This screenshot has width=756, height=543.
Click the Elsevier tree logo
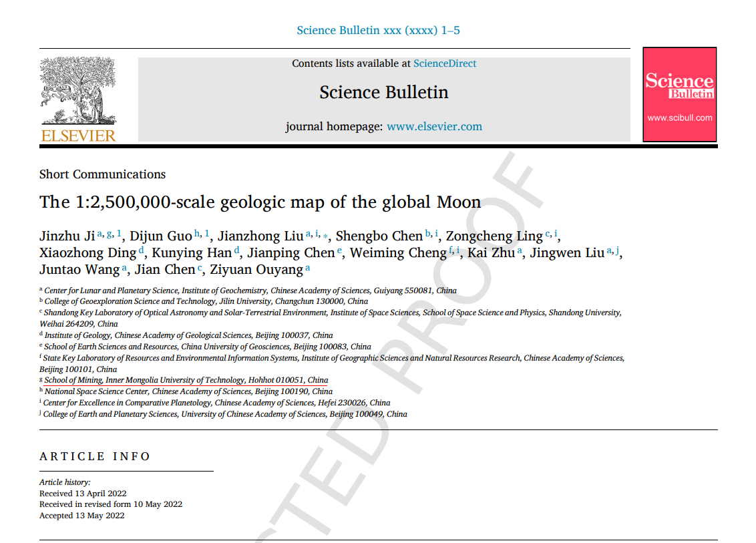pos(78,92)
